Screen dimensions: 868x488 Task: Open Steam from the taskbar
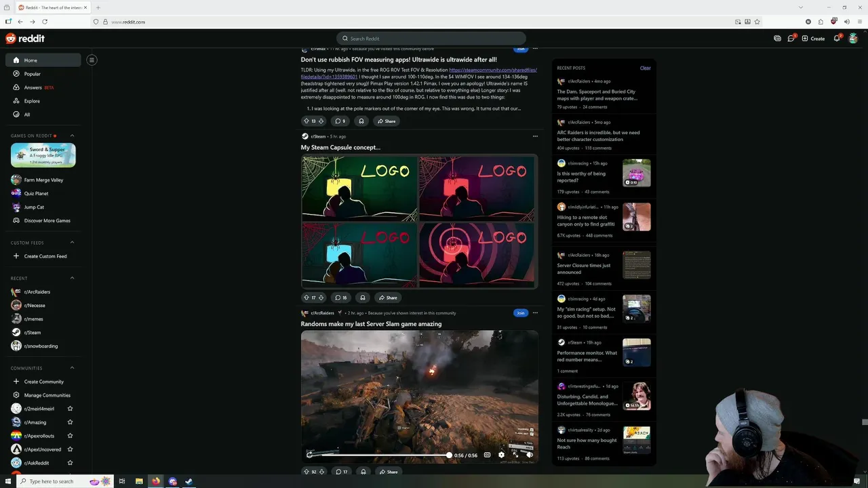189,481
